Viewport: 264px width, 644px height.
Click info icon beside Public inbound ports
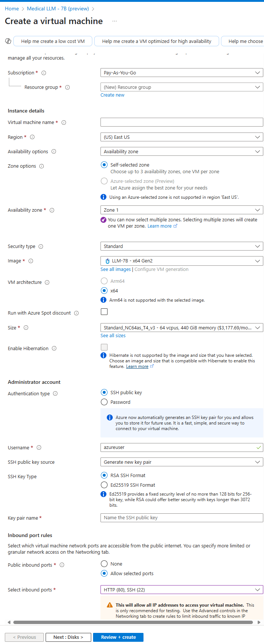coord(62,565)
